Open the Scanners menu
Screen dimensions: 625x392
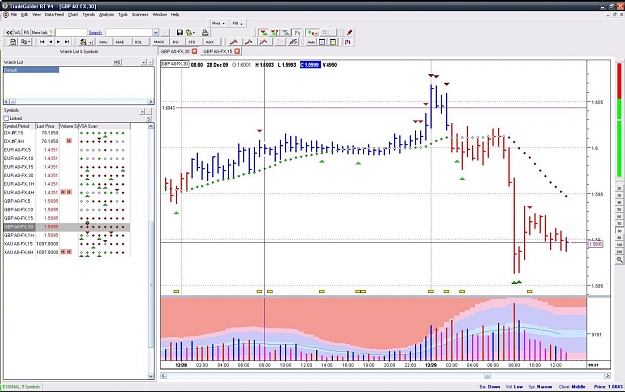140,14
